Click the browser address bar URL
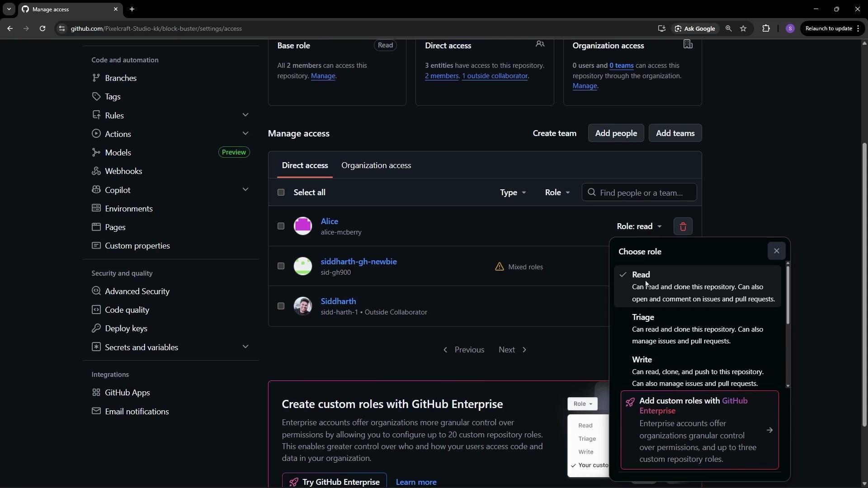This screenshot has width=868, height=488. click(156, 28)
